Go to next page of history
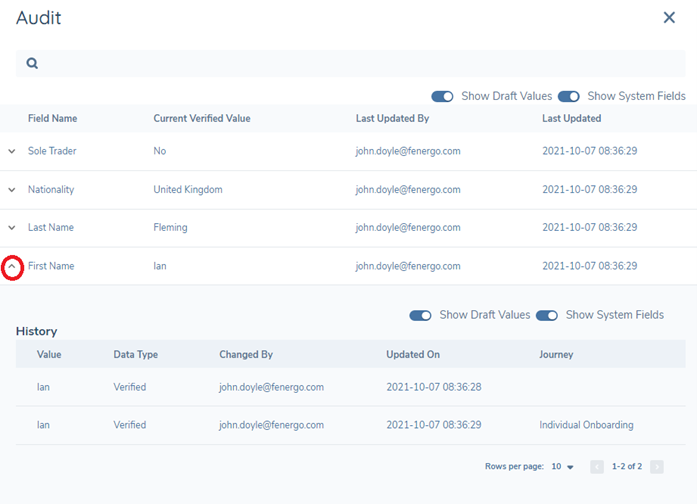The width and height of the screenshot is (697, 504). 657,467
